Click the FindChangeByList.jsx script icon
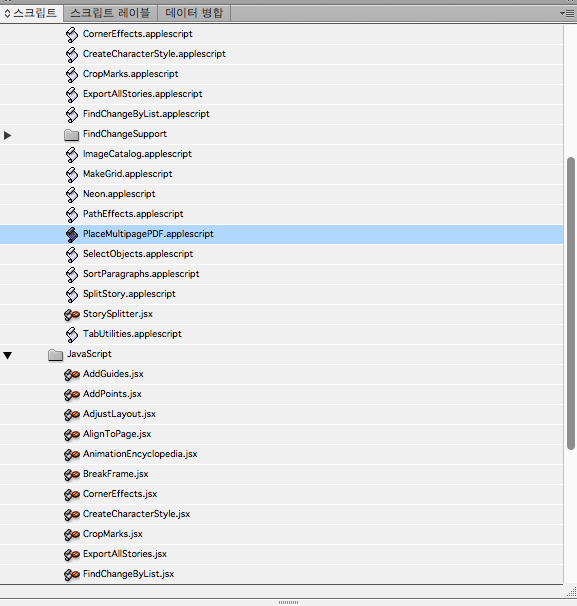577x606 pixels. (72, 575)
